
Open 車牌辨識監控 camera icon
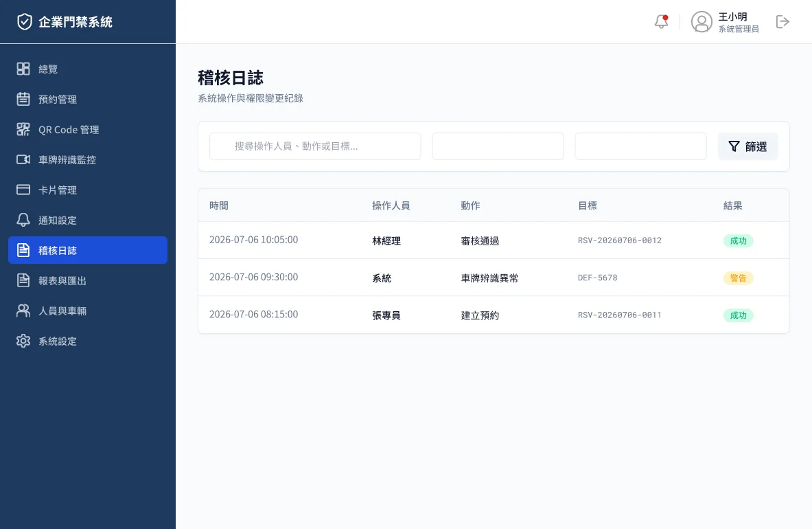(23, 159)
